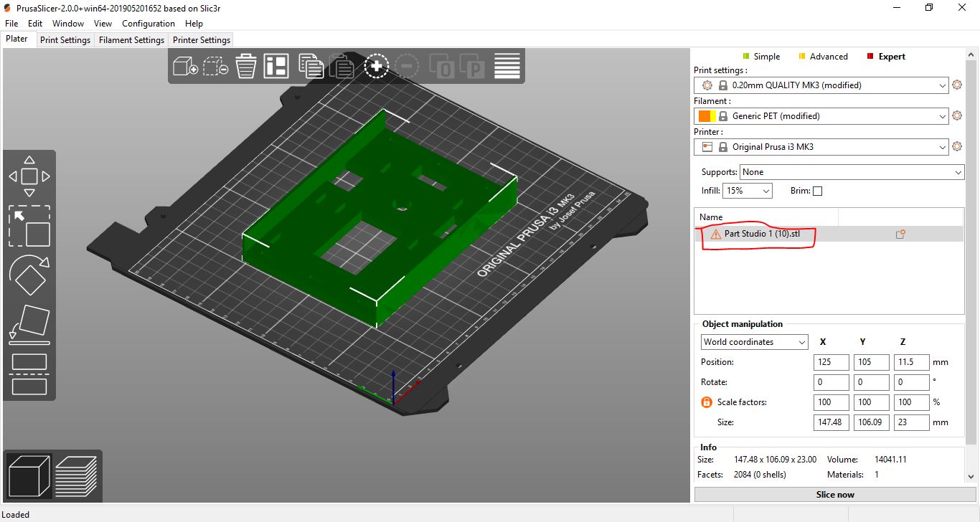Click the Size Z field showing 23

(x=912, y=422)
